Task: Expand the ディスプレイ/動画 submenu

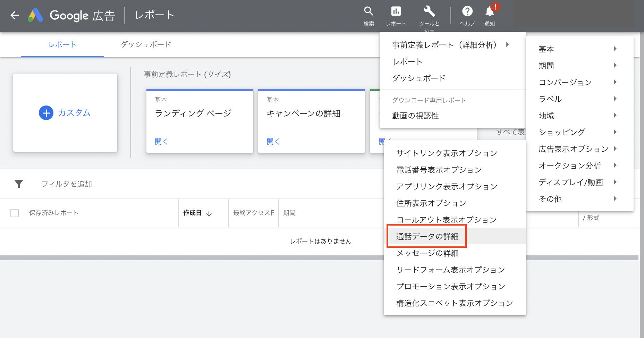Action: [578, 182]
